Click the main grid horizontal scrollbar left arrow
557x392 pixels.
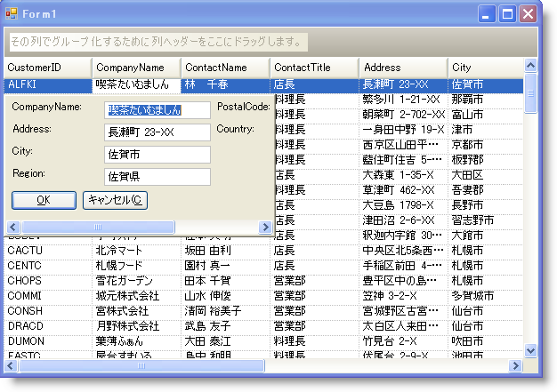point(12,365)
